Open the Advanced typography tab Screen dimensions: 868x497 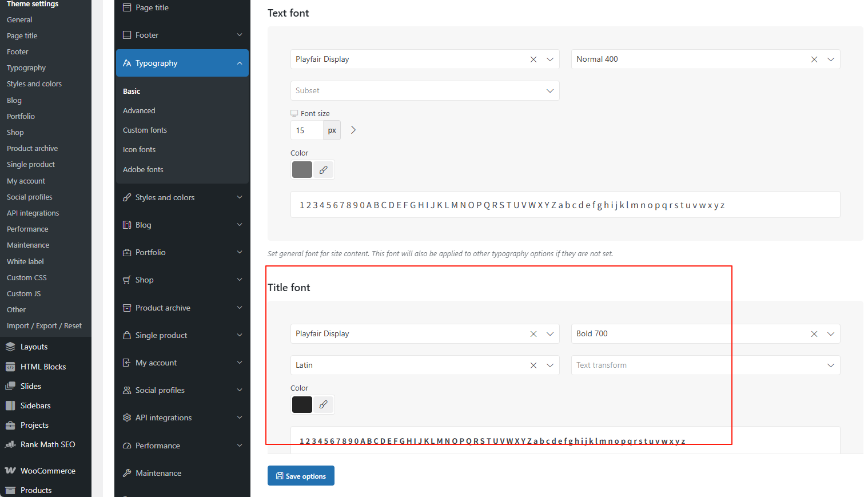(139, 111)
